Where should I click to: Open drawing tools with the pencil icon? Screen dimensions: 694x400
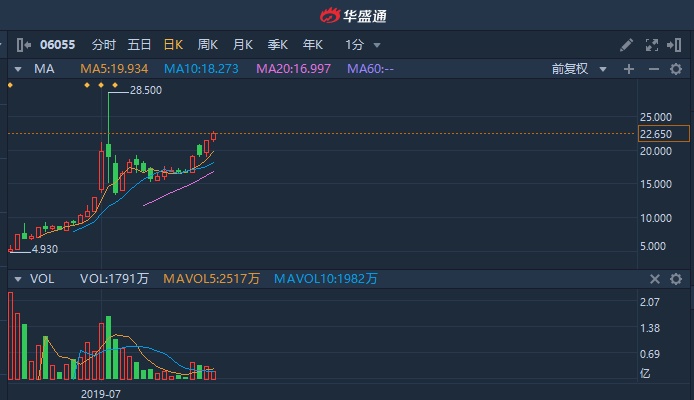point(626,45)
